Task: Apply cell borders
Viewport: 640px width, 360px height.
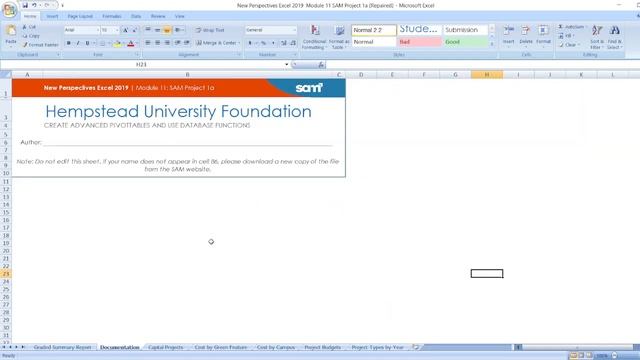Action: click(102, 43)
